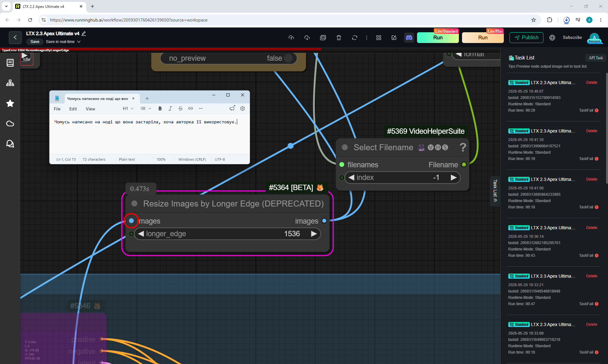Delete the task from 19:36:14
Viewport: 608px width, 364px height.
tap(592, 228)
